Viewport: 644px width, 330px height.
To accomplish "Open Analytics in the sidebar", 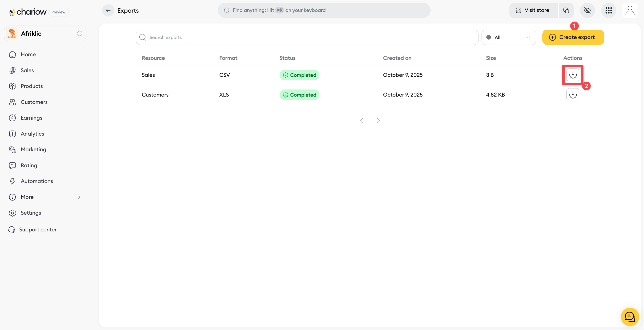I will point(32,134).
